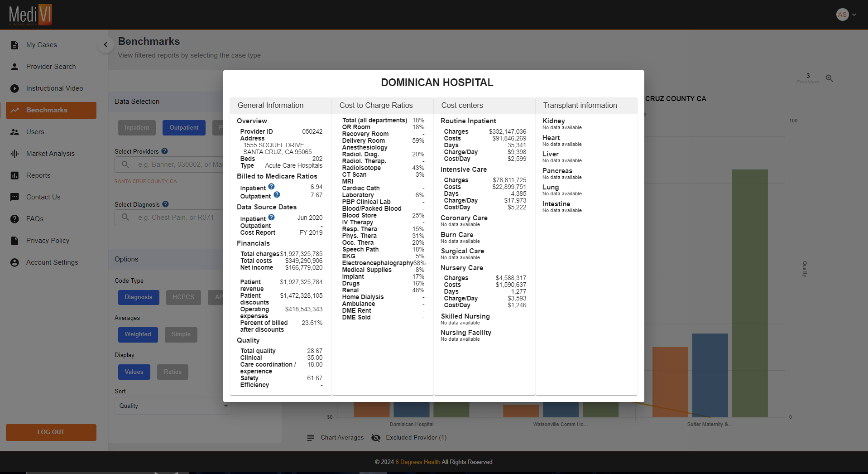The width and height of the screenshot is (868, 474).
Task: Open the Sort Quality dropdown
Action: tap(173, 406)
